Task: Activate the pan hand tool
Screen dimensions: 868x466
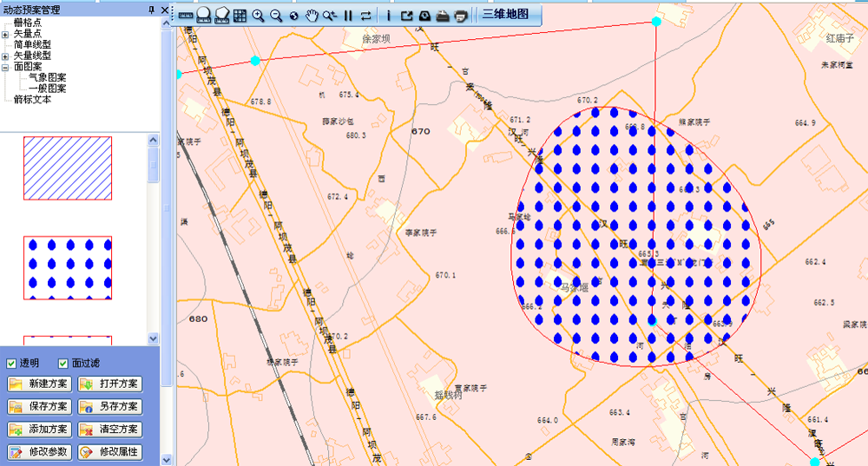Action: coord(312,15)
